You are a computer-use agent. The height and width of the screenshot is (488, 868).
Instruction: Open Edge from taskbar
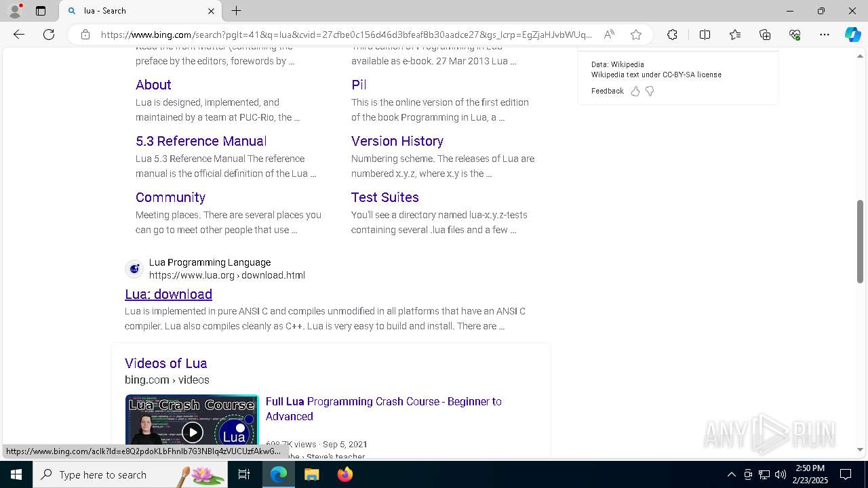(x=279, y=474)
